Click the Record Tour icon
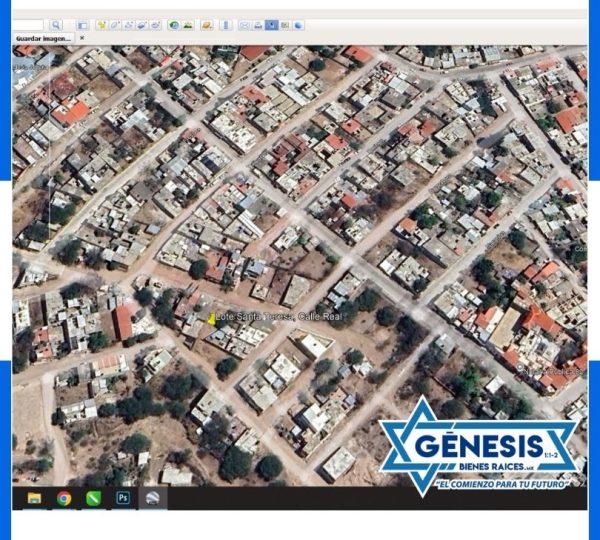 pyautogui.click(x=155, y=25)
